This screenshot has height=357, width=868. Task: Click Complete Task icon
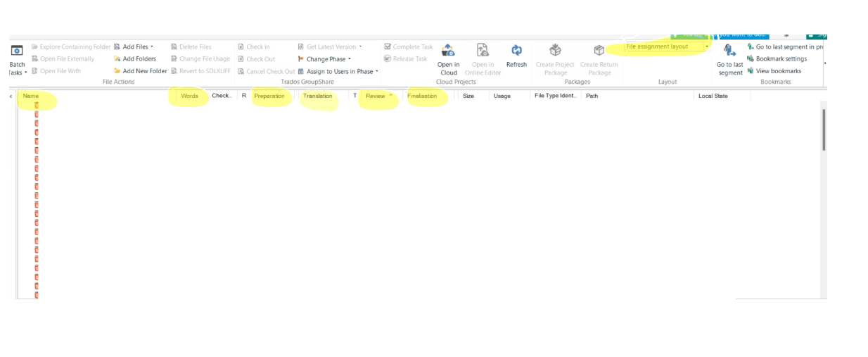coord(388,47)
